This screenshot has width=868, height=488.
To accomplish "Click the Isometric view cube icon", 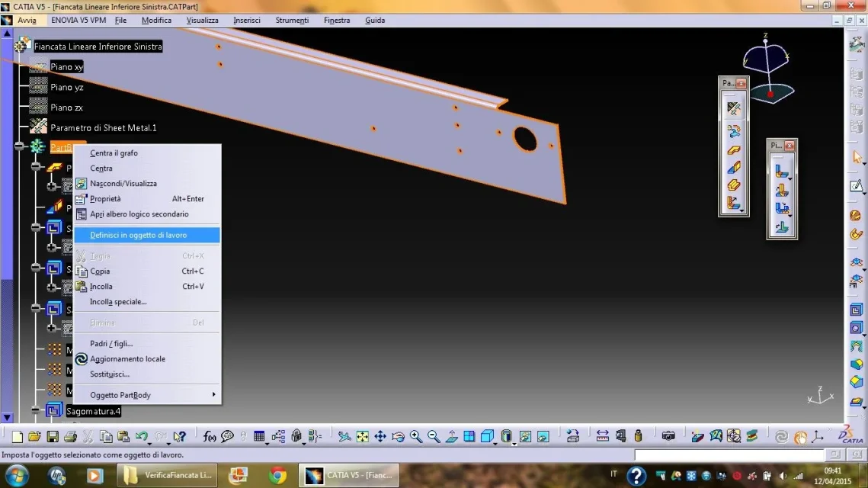I will pyautogui.click(x=487, y=436).
